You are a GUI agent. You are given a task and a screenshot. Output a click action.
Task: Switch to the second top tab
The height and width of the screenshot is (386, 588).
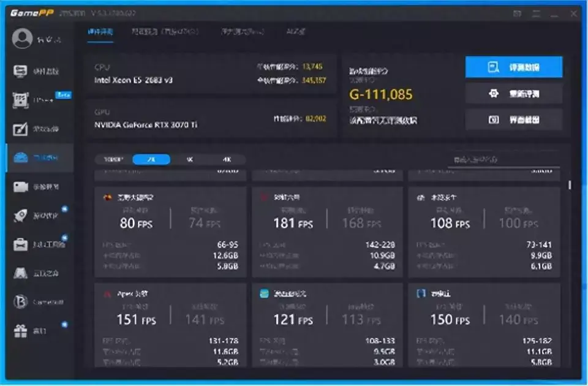(165, 31)
